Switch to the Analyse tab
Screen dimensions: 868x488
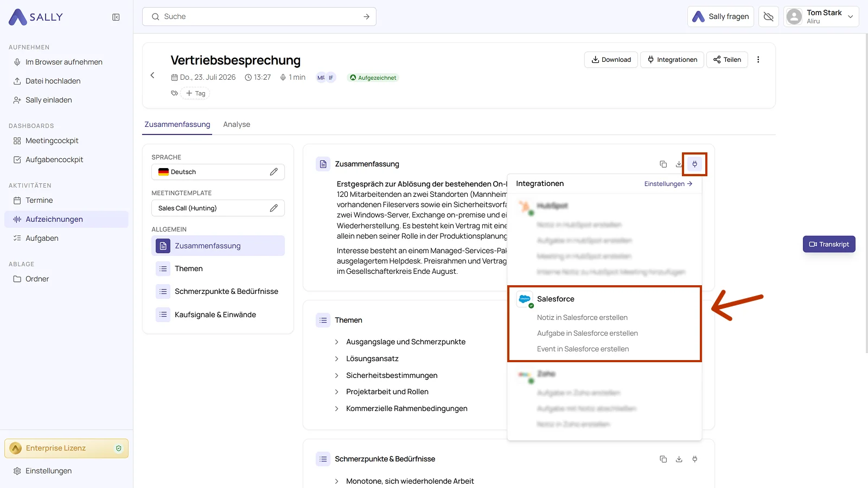pos(237,125)
